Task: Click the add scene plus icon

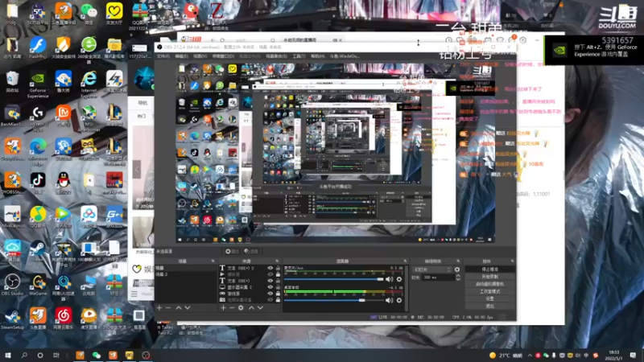Action: [x=159, y=308]
